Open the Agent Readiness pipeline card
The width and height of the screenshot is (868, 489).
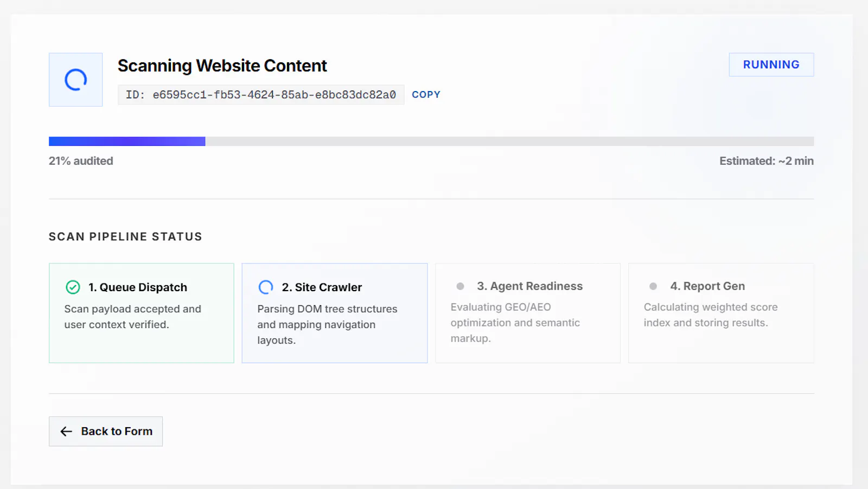(528, 313)
